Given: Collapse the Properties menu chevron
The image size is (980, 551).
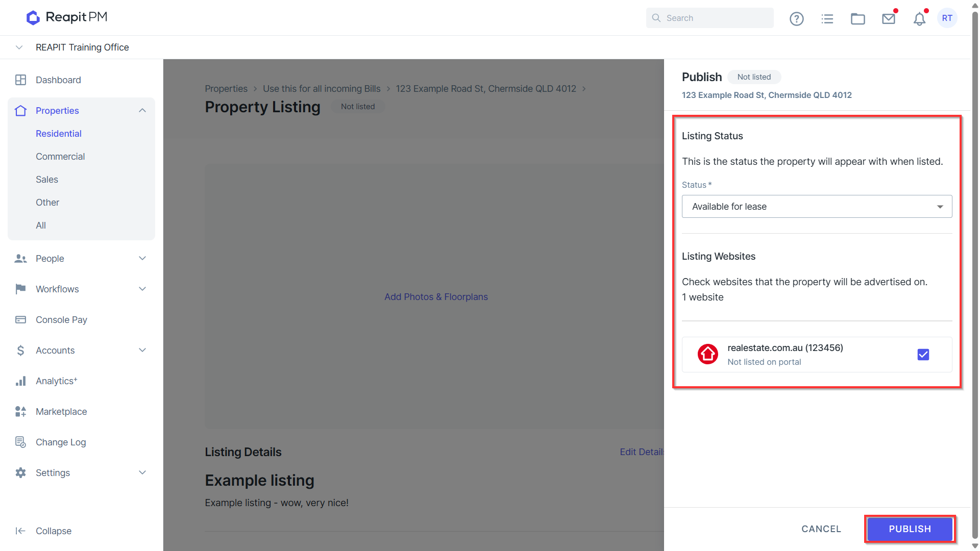Looking at the screenshot, I should click(x=142, y=111).
